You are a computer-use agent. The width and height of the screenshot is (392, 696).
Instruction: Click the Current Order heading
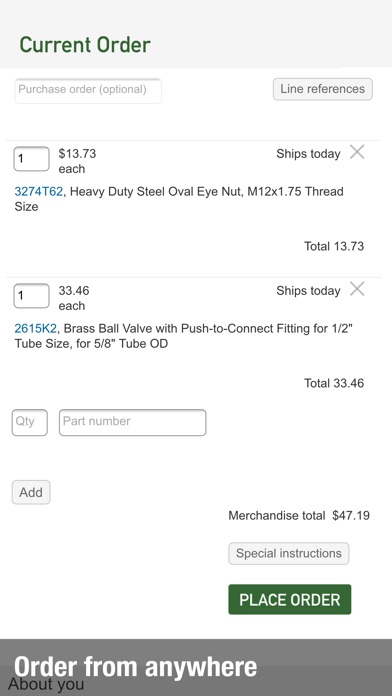coord(85,45)
